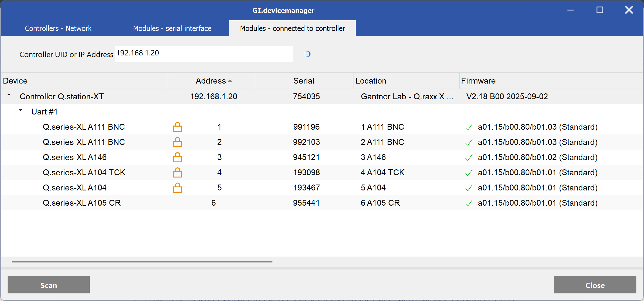
Task: Switch to Controllers - Network tab
Action: click(x=58, y=28)
